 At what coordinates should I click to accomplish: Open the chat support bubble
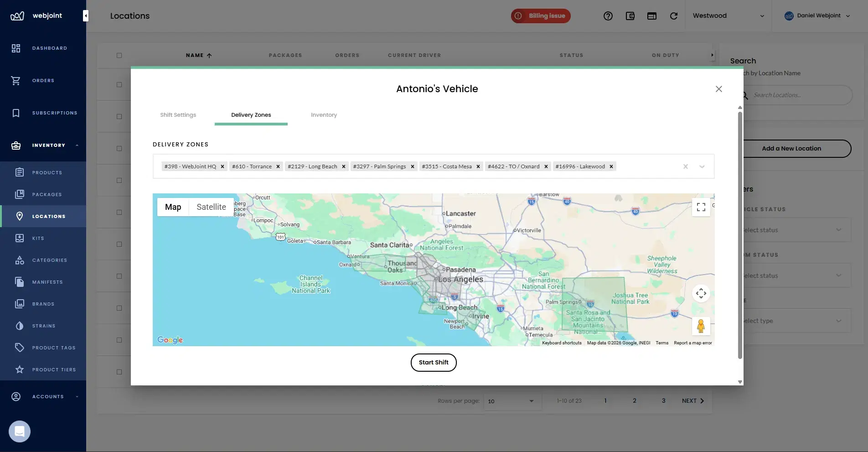pyautogui.click(x=19, y=431)
